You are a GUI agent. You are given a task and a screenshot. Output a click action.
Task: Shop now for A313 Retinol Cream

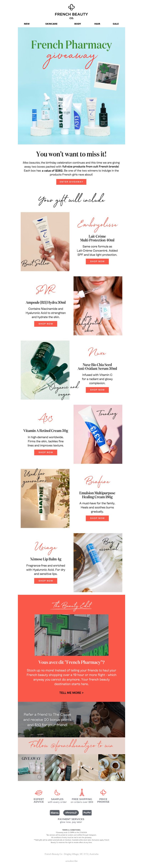coord(46,452)
